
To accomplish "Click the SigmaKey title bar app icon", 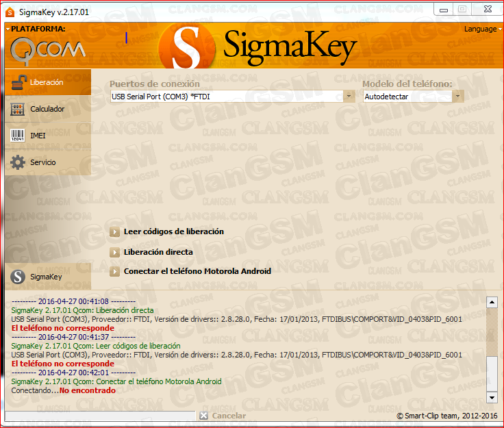I will pos(10,12).
